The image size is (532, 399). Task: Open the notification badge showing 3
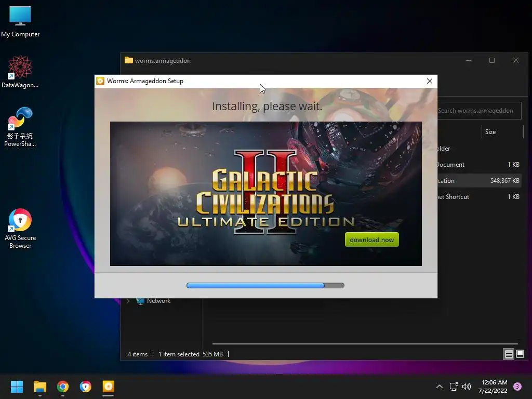pos(517,387)
